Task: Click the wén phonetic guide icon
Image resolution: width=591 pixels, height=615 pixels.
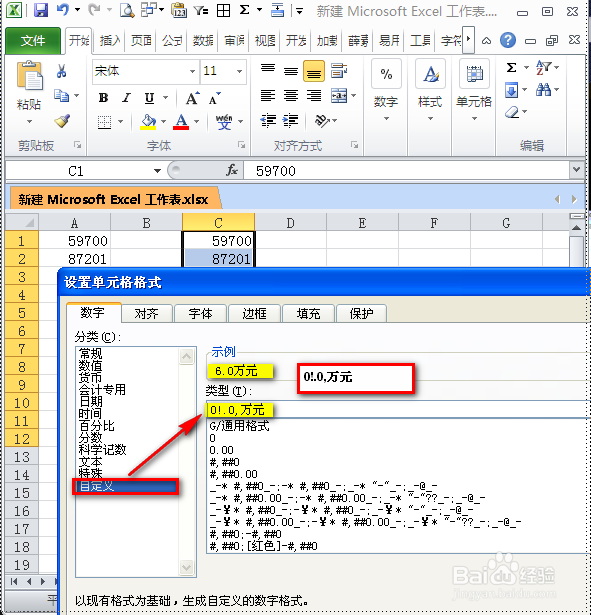Action: (224, 122)
